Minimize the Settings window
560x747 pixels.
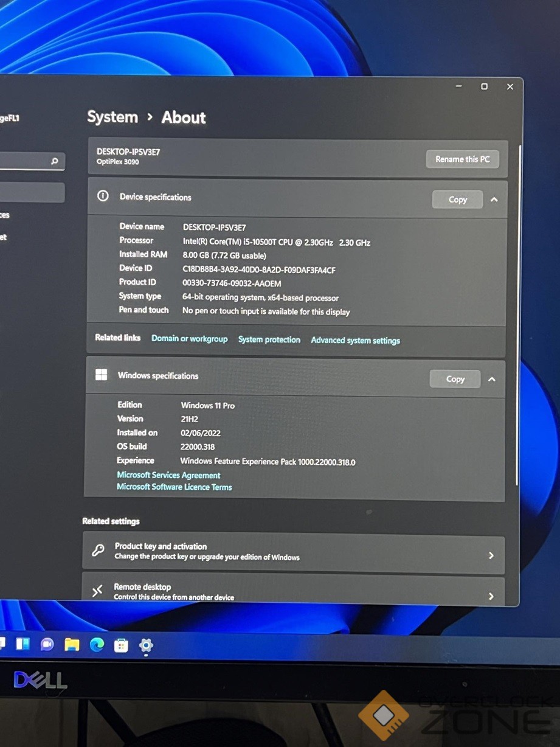pyautogui.click(x=459, y=86)
